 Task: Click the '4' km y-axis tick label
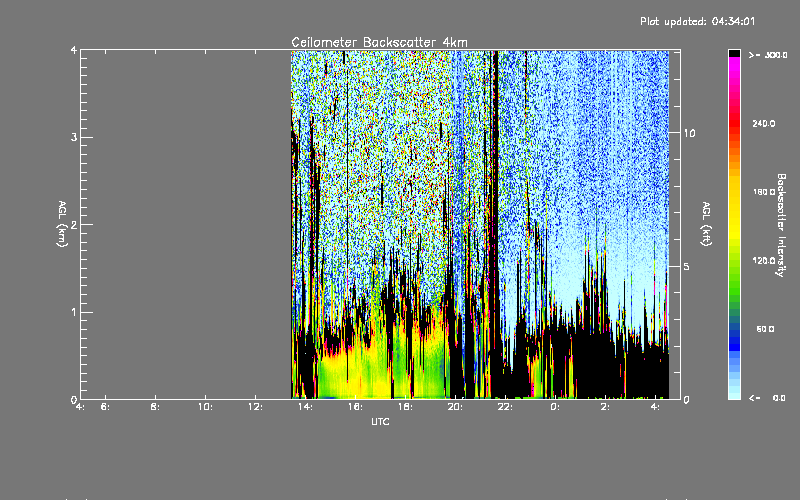pyautogui.click(x=74, y=51)
